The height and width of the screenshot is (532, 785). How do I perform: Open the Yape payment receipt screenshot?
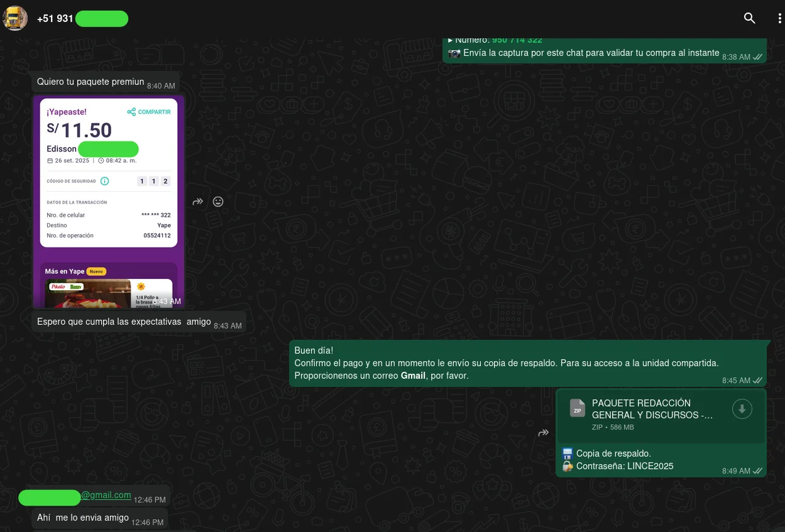tap(109, 201)
